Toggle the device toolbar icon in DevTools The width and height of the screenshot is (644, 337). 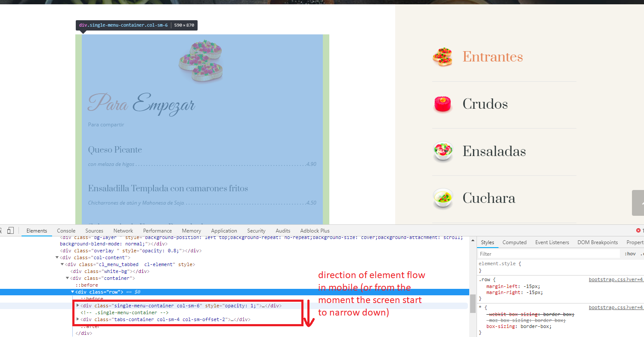(x=11, y=230)
